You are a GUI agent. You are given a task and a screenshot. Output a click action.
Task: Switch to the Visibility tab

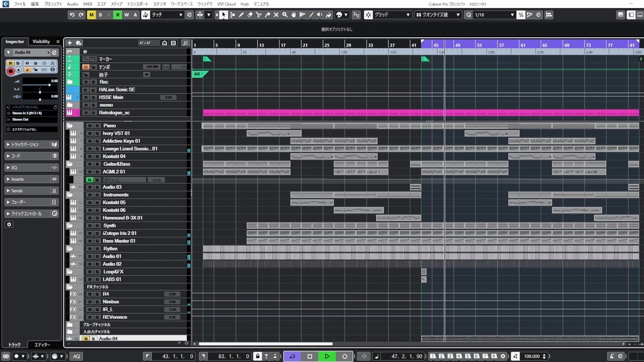pyautogui.click(x=41, y=42)
